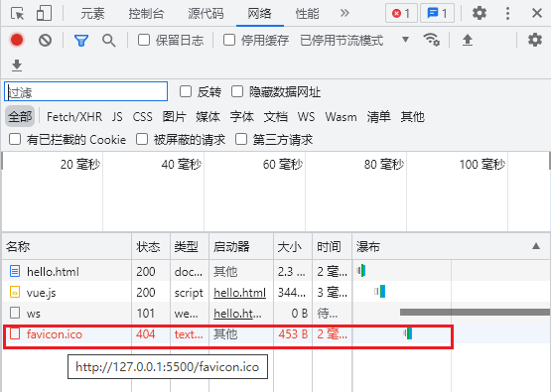Screen dimensions: 551x392
Task: Show more tabs with the double chevron
Action: point(344,13)
